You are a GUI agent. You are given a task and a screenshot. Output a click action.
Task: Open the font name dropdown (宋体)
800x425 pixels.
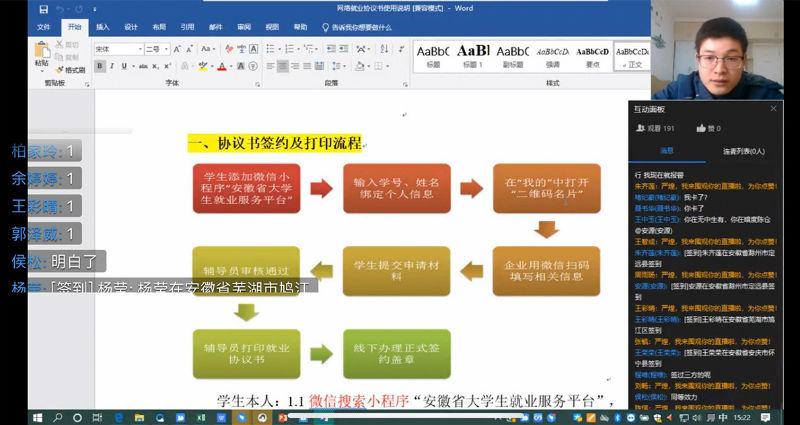click(x=118, y=49)
